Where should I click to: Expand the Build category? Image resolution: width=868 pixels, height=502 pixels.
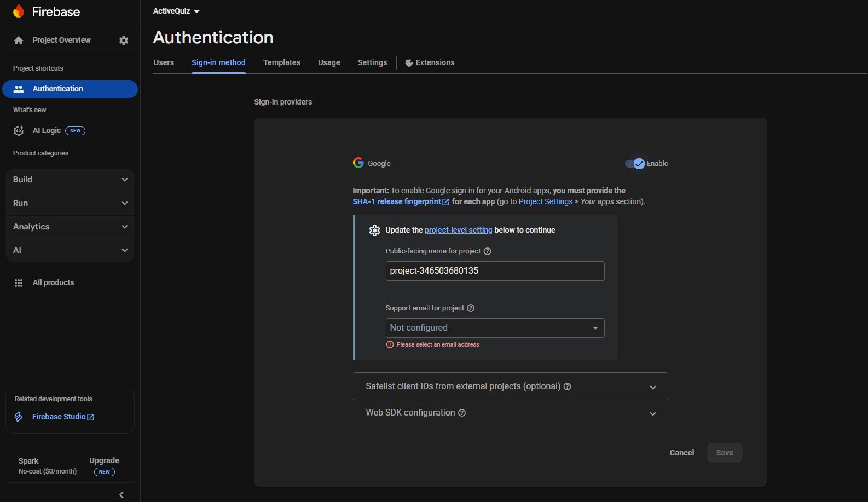70,180
